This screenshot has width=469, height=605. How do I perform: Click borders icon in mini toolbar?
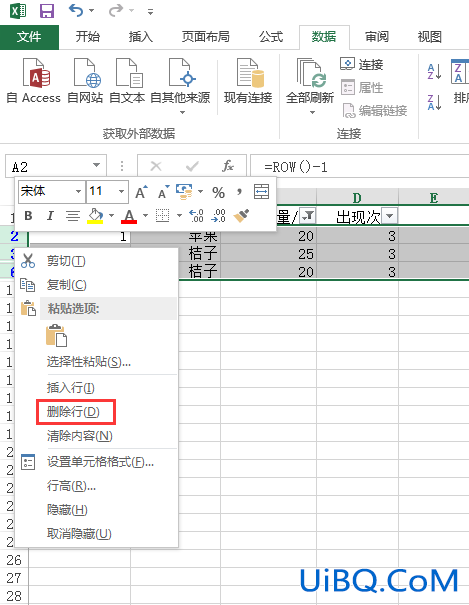pos(162,216)
